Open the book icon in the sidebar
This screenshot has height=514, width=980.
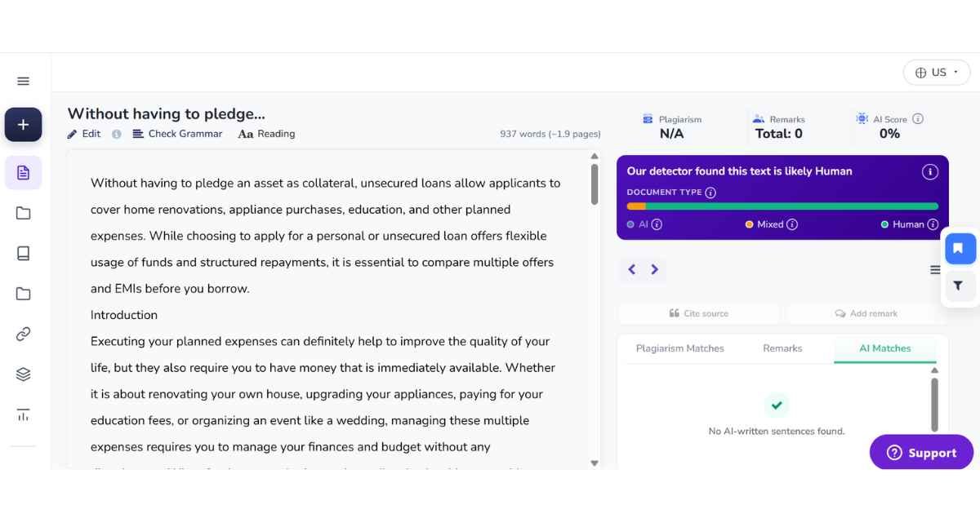(23, 253)
